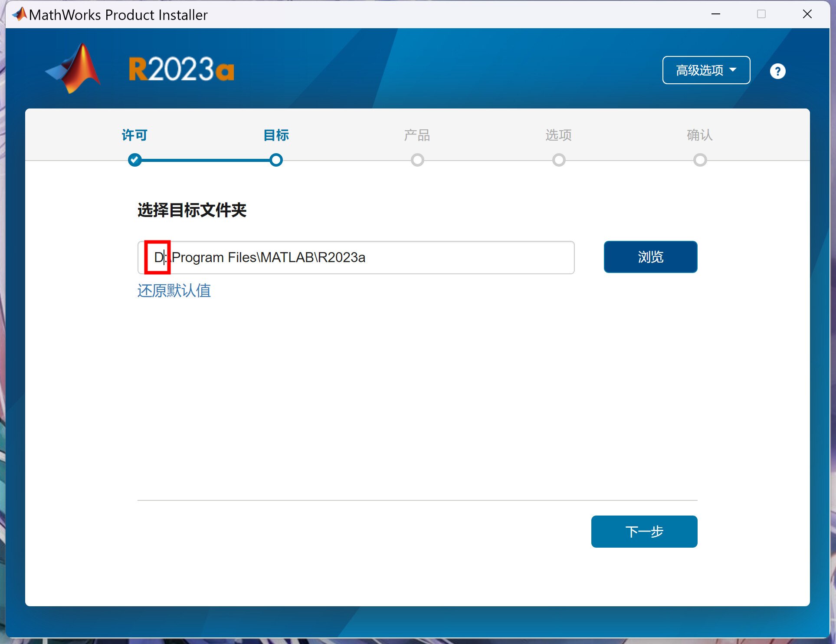Select the 确认 step label
The image size is (836, 644).
(699, 135)
